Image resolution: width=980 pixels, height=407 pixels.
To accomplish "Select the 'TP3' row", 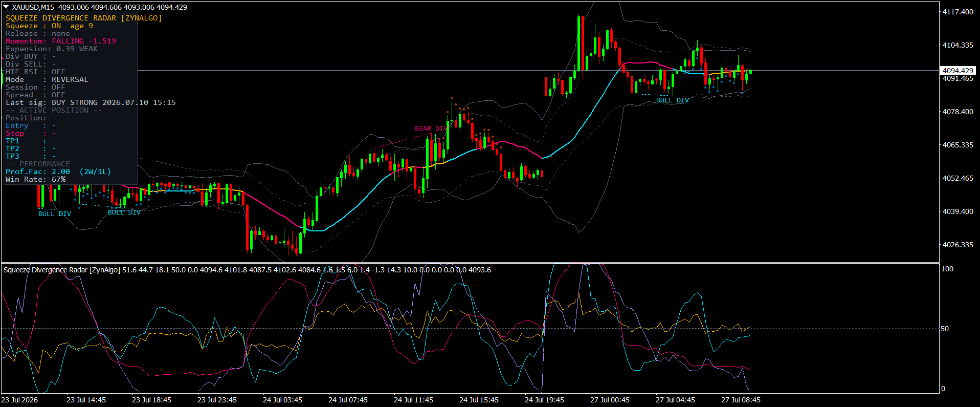I will [31, 156].
